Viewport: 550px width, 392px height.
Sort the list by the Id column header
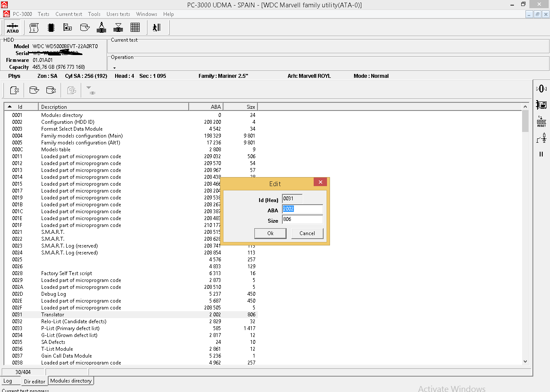21,107
